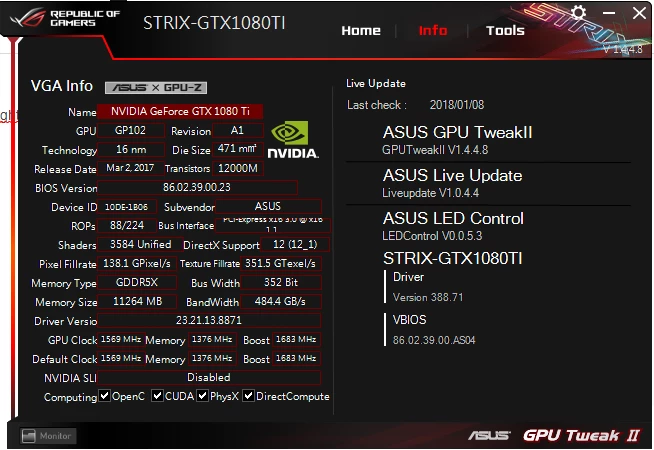Click DirectX Support value 12 (12_1)
The width and height of the screenshot is (654, 450).
click(x=295, y=244)
